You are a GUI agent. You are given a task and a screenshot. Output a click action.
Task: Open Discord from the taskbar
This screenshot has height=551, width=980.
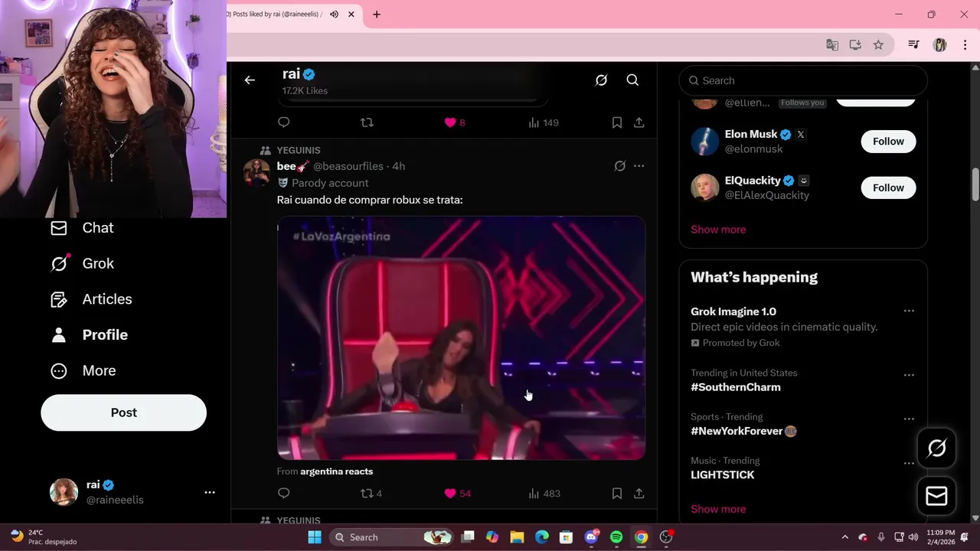click(592, 537)
